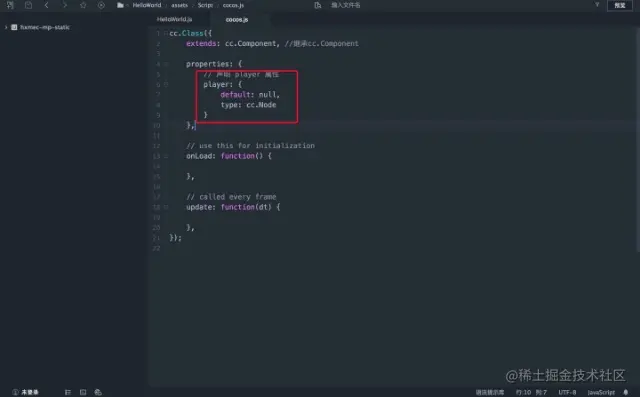The height and width of the screenshot is (397, 640).
Task: Click the notification bell icon in status bar
Action: coord(626,392)
